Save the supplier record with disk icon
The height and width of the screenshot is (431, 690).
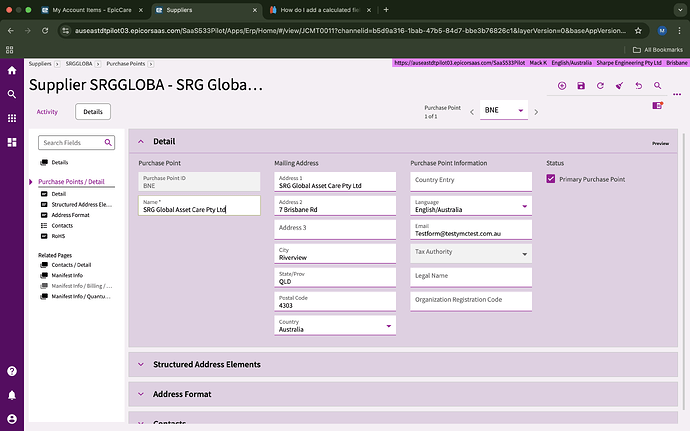(581, 86)
